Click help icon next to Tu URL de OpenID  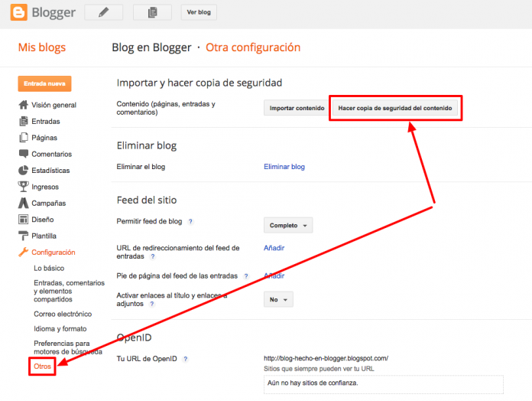[x=185, y=359]
